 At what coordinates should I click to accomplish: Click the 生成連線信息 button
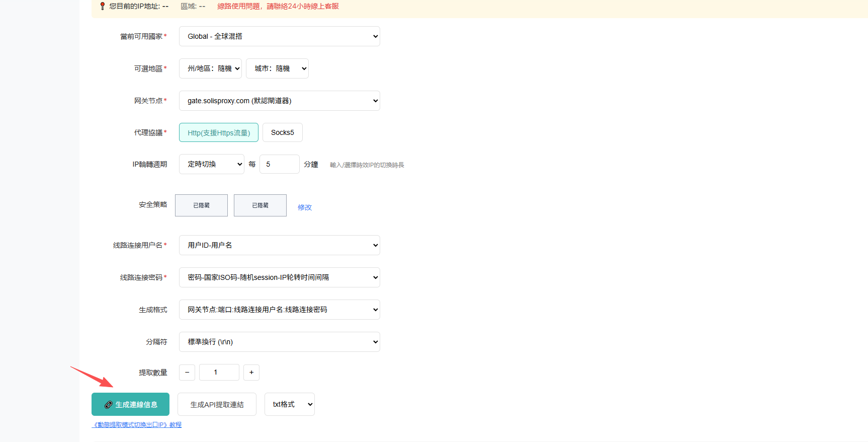click(x=130, y=404)
